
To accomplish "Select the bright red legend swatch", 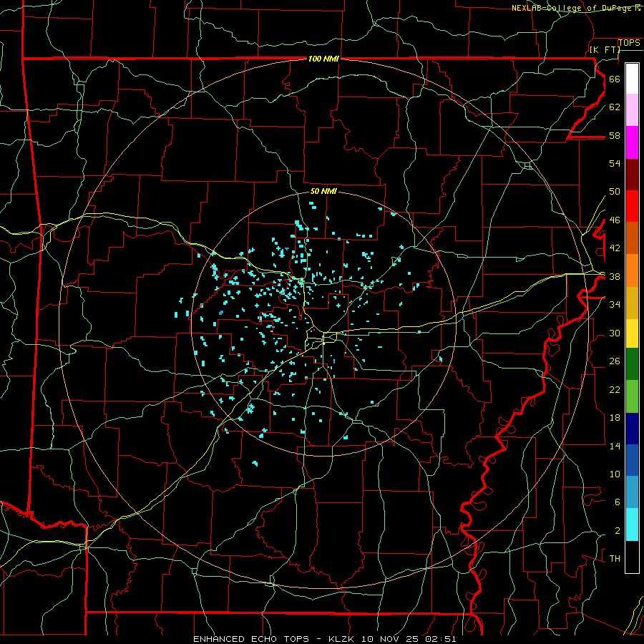I will [632, 206].
